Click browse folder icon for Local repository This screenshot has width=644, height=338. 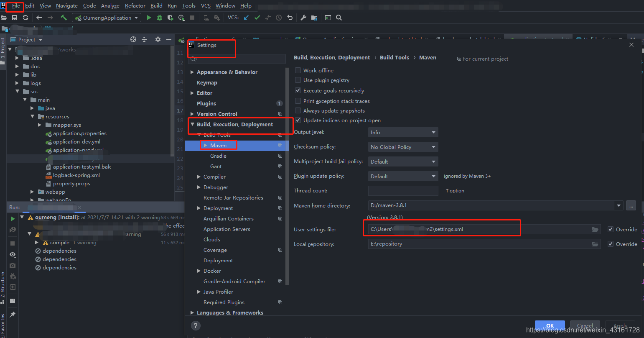[595, 244]
